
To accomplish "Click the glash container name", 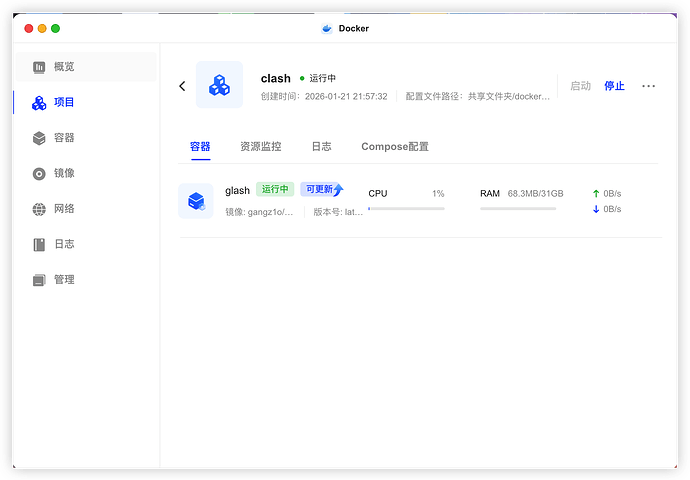I will [x=237, y=191].
